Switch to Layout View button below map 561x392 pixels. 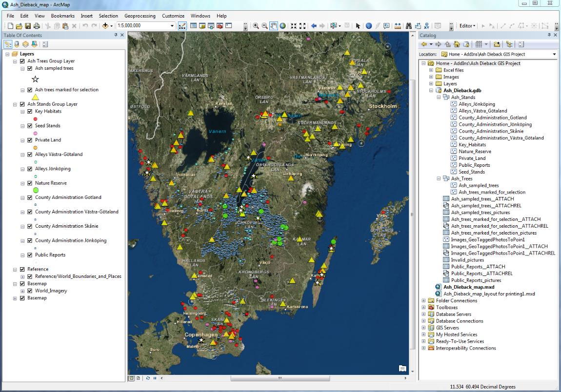coord(138,378)
